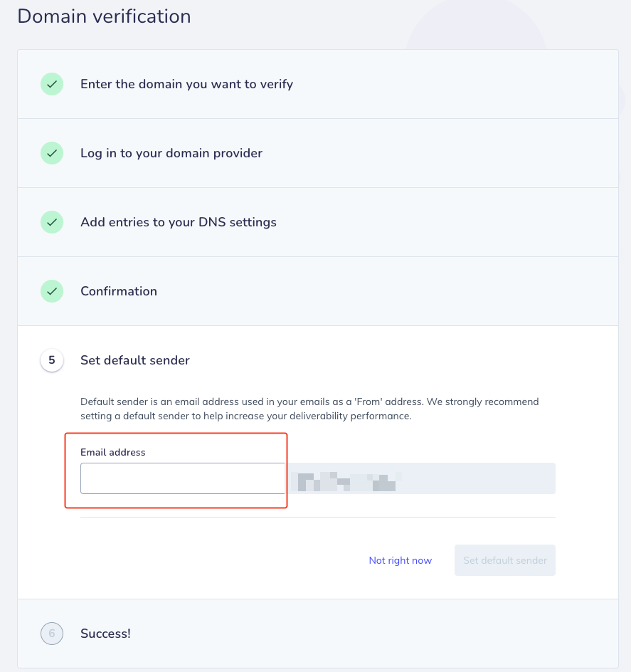Image resolution: width=631 pixels, height=672 pixels.
Task: Click checkmark icon beside "Log in to your domain provider"
Action: (x=52, y=153)
